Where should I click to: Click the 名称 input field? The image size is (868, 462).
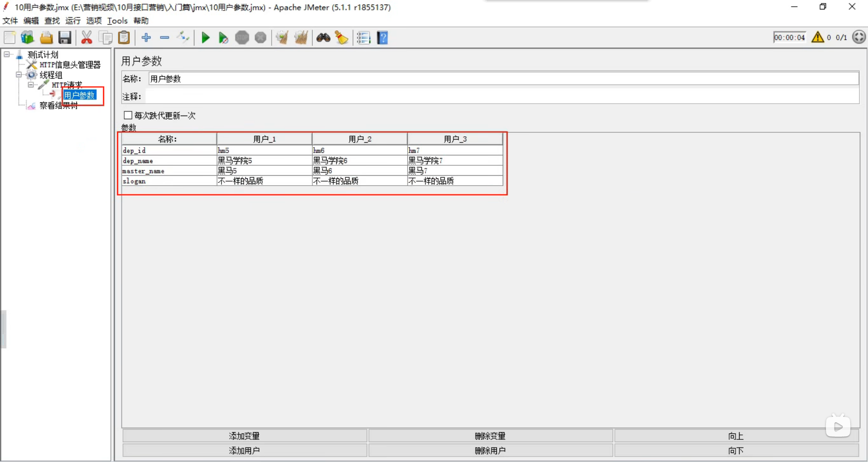point(504,79)
